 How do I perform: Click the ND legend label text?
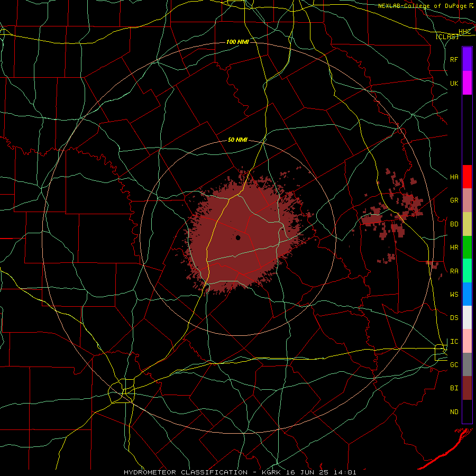point(454,412)
